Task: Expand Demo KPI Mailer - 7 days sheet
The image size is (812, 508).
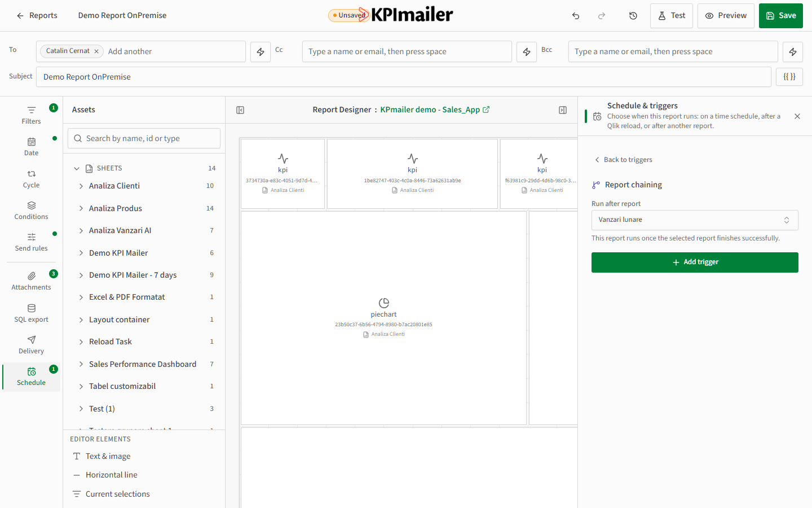Action: (x=81, y=275)
